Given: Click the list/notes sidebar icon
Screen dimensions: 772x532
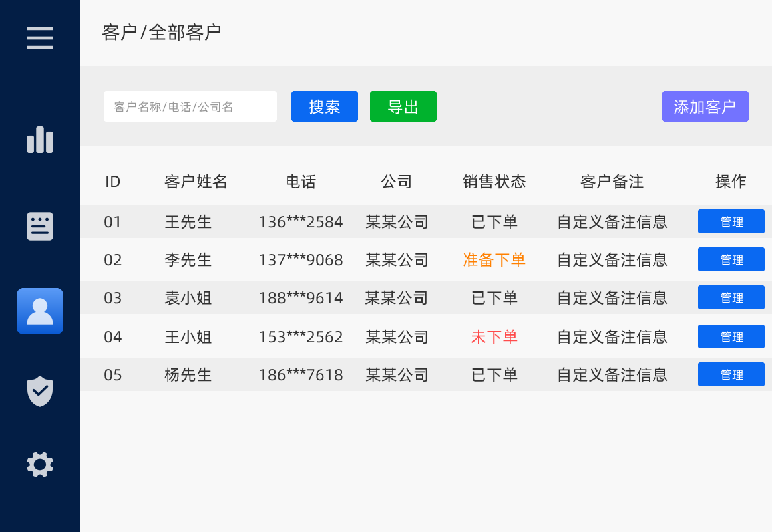Looking at the screenshot, I should 40,227.
